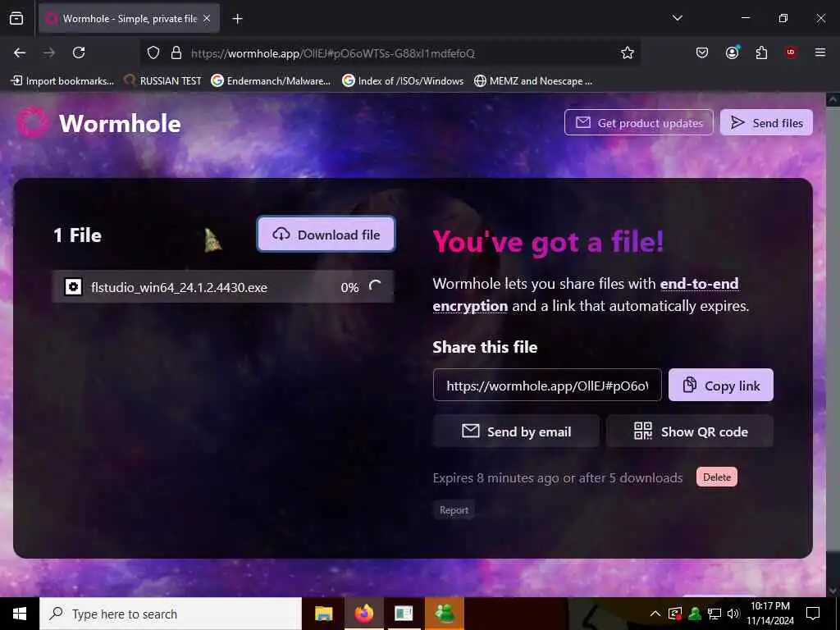Click the pink Delete button
The image size is (840, 630).
point(717,477)
